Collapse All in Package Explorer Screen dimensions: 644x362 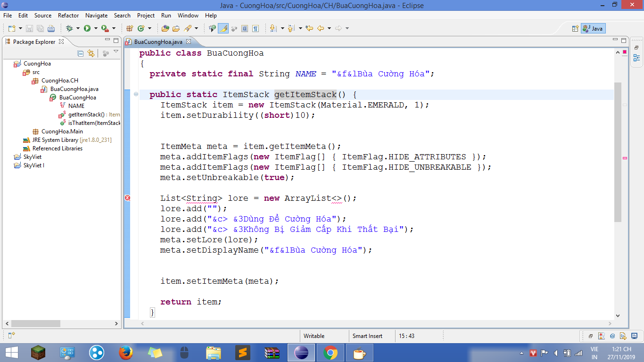point(81,53)
